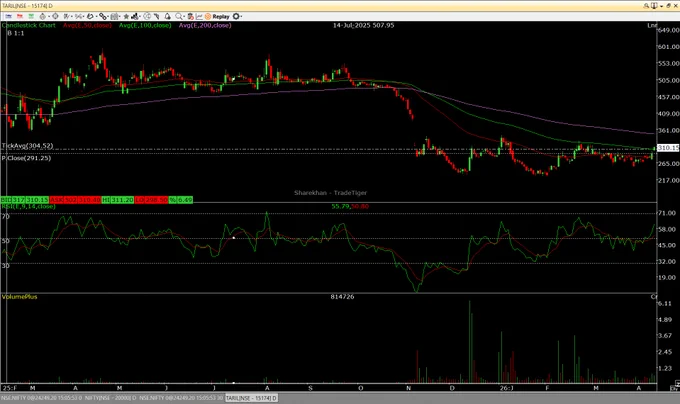Open dropdown arrow beside the magnifier icon

click(184, 16)
